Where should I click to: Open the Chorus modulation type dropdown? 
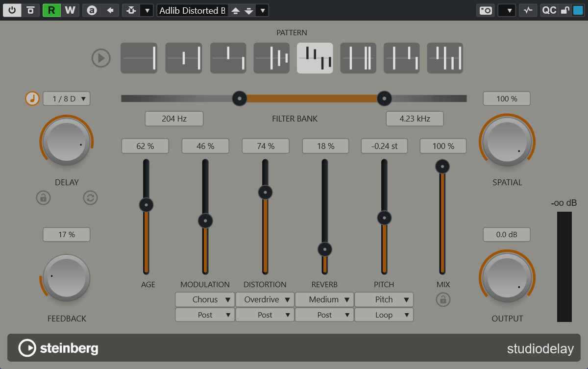(205, 299)
